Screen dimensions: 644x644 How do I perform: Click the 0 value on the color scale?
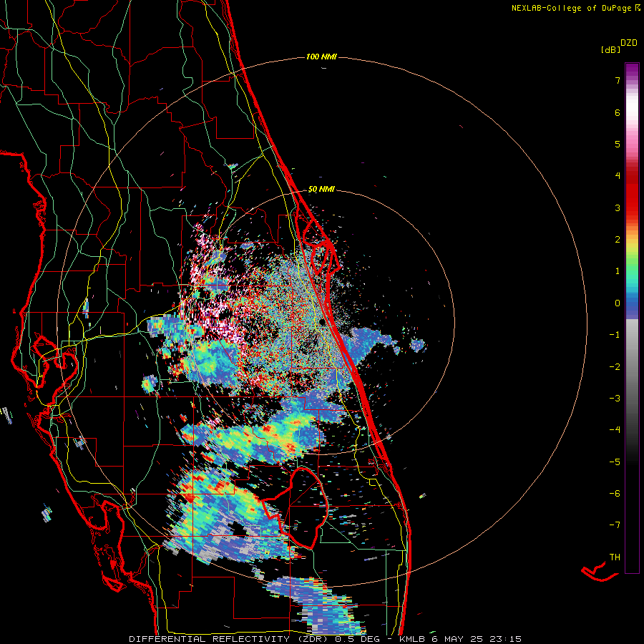point(618,303)
